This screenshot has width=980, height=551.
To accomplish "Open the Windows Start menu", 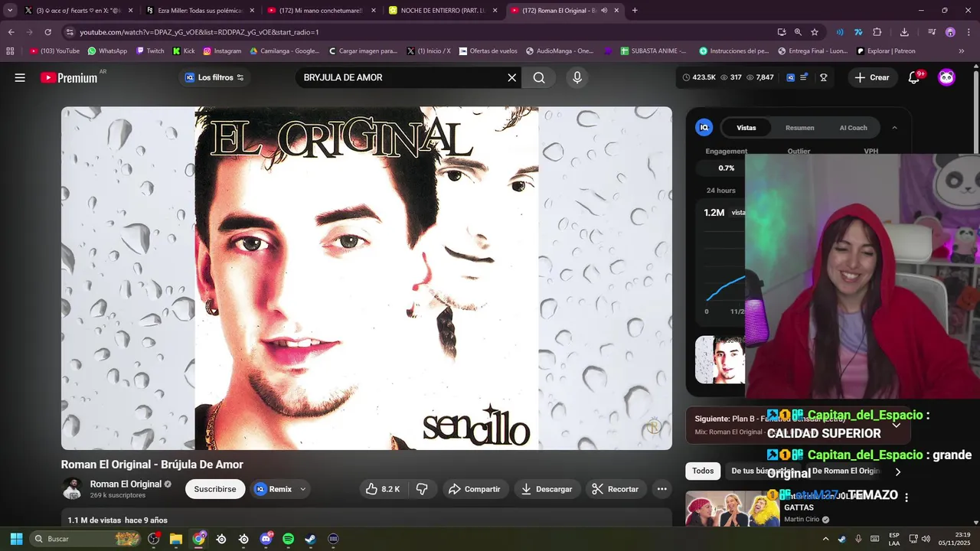I will pyautogui.click(x=16, y=539).
